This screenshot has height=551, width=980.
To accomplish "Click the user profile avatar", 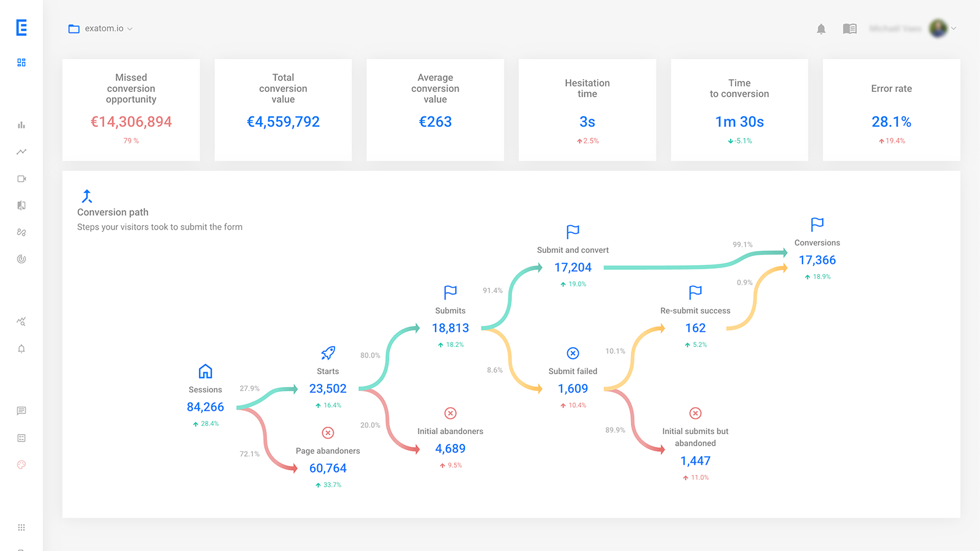I will (x=938, y=28).
